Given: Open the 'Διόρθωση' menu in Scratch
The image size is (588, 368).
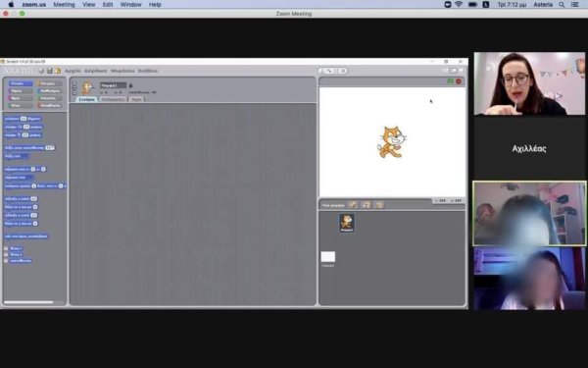Looking at the screenshot, I should click(96, 71).
